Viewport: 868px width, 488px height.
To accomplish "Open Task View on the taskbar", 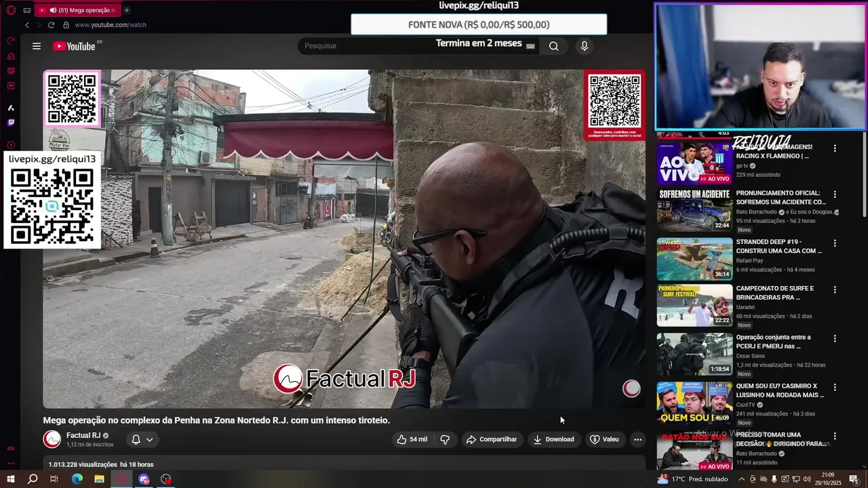I will click(x=54, y=479).
